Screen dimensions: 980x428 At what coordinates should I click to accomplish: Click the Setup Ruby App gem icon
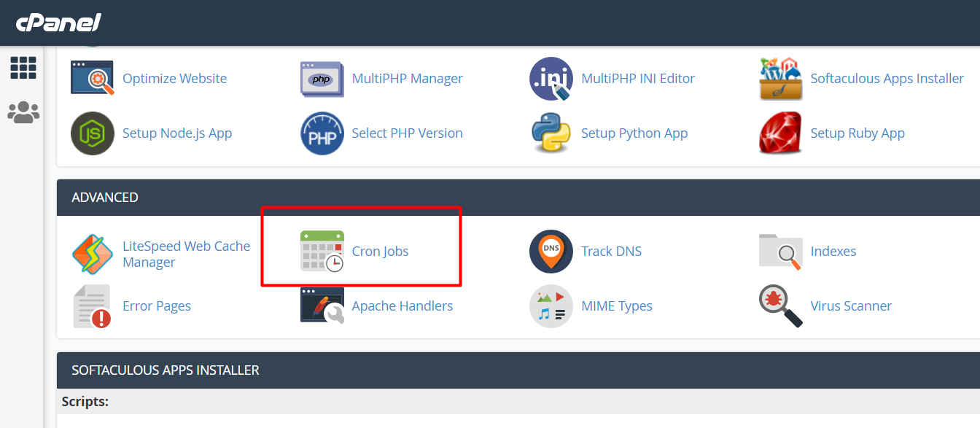click(780, 133)
